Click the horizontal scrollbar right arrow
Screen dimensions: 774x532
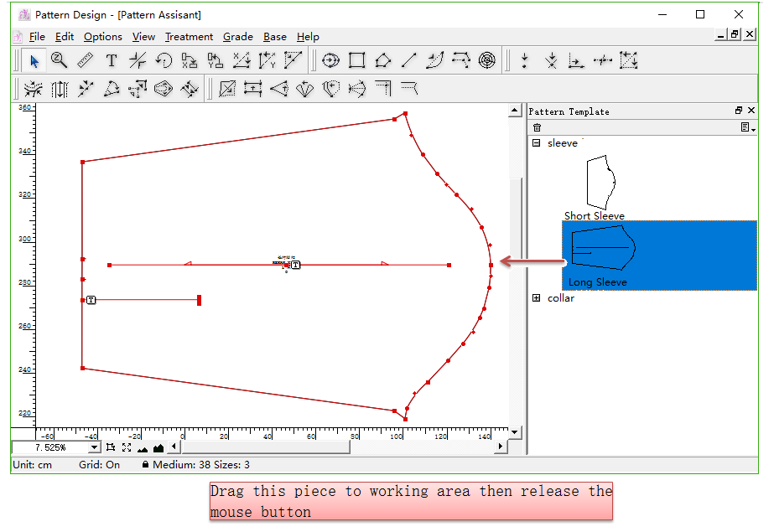501,447
